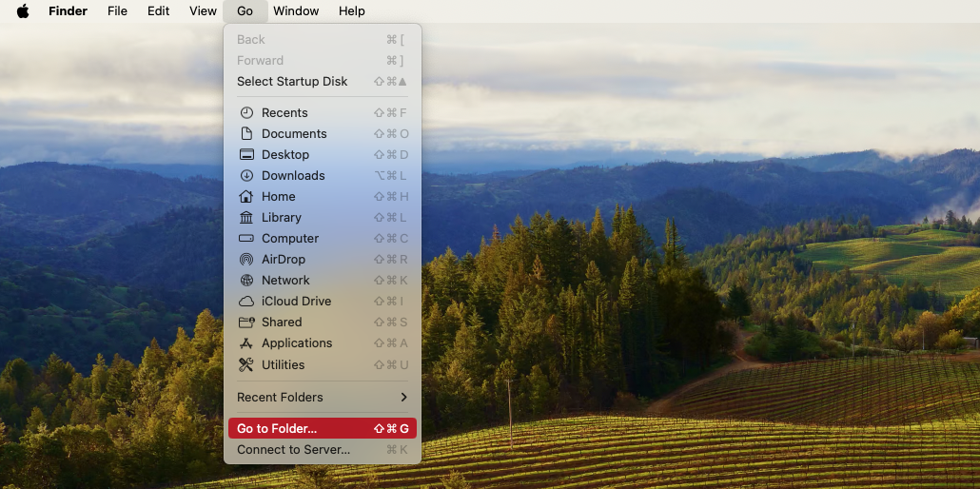The height and width of the screenshot is (489, 980).
Task: Click the Home house icon
Action: (246, 196)
